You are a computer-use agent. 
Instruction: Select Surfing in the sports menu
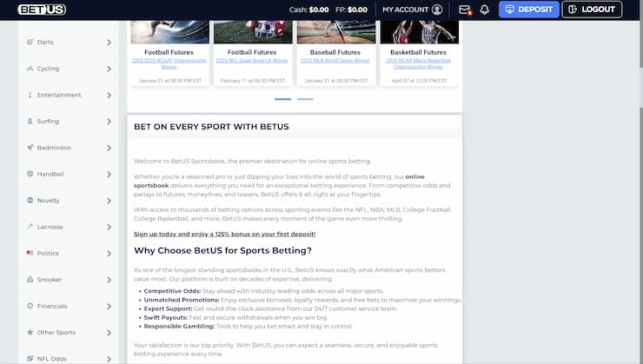(48, 122)
